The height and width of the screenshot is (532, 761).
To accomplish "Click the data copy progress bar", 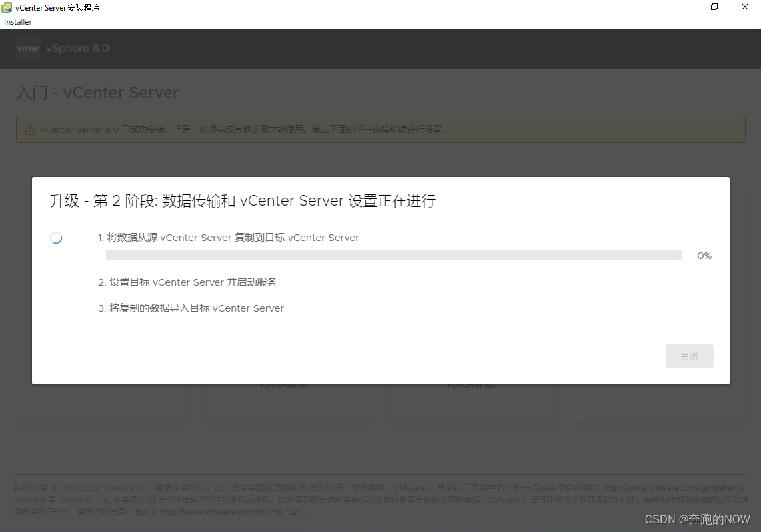I will [394, 255].
